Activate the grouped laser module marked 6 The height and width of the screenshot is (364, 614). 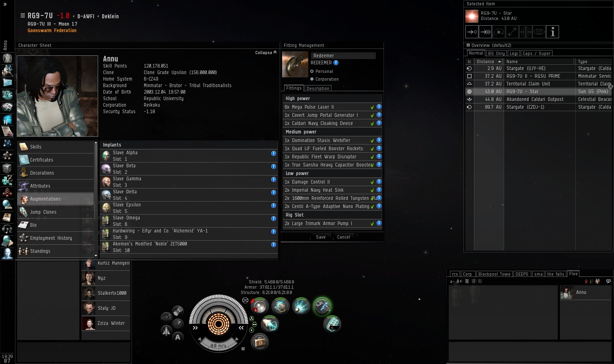click(x=259, y=306)
